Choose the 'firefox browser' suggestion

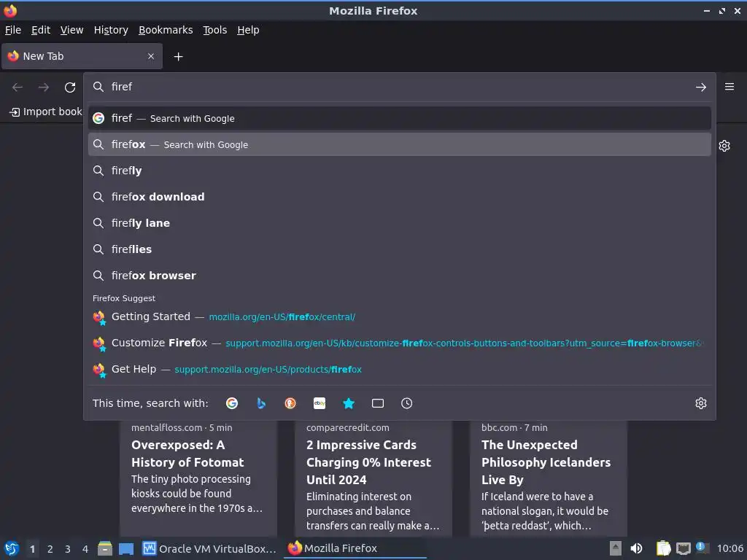click(x=400, y=275)
